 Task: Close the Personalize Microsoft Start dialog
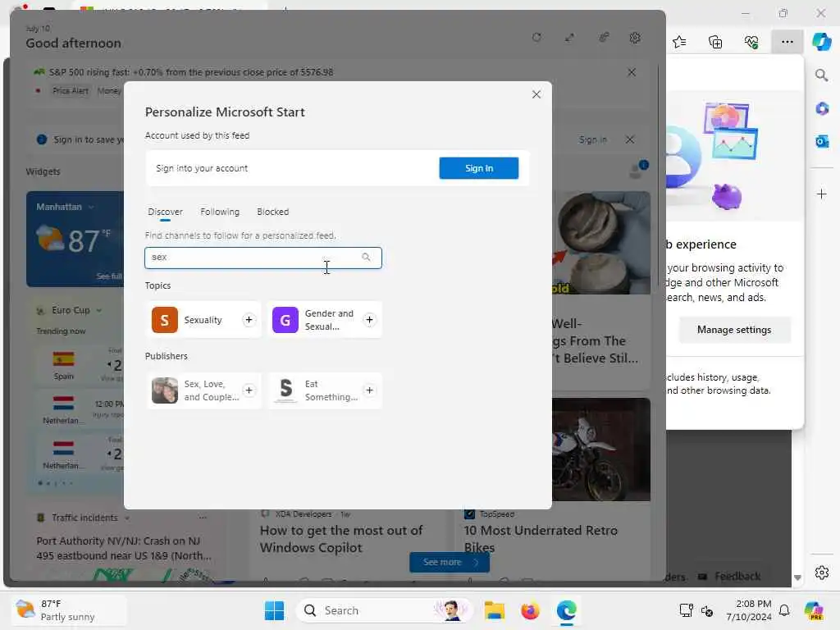pyautogui.click(x=536, y=94)
